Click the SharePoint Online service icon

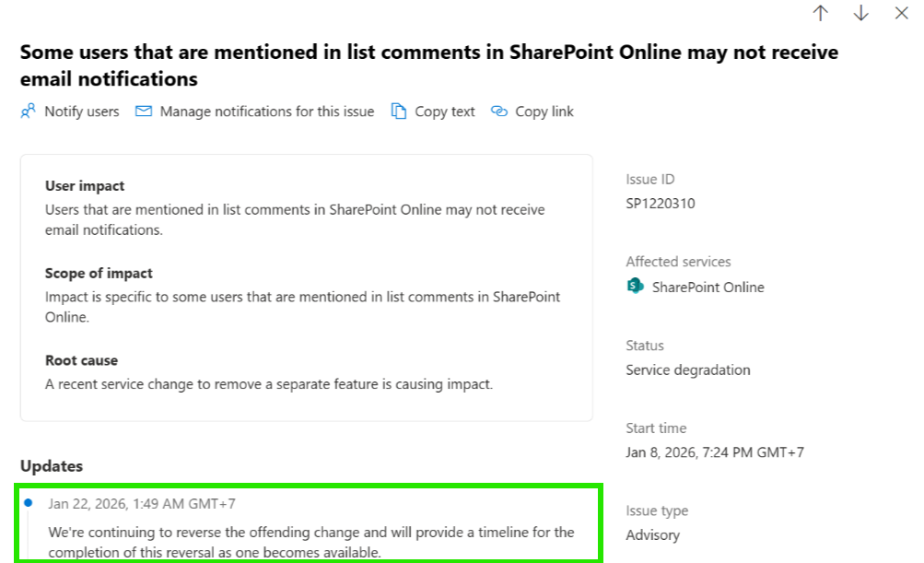point(635,287)
